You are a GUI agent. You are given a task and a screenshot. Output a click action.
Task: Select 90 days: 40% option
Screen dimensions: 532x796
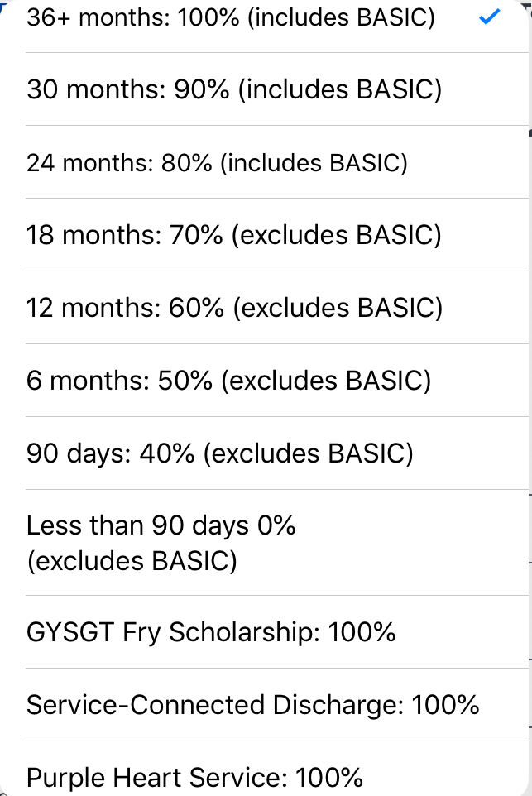coord(219,453)
